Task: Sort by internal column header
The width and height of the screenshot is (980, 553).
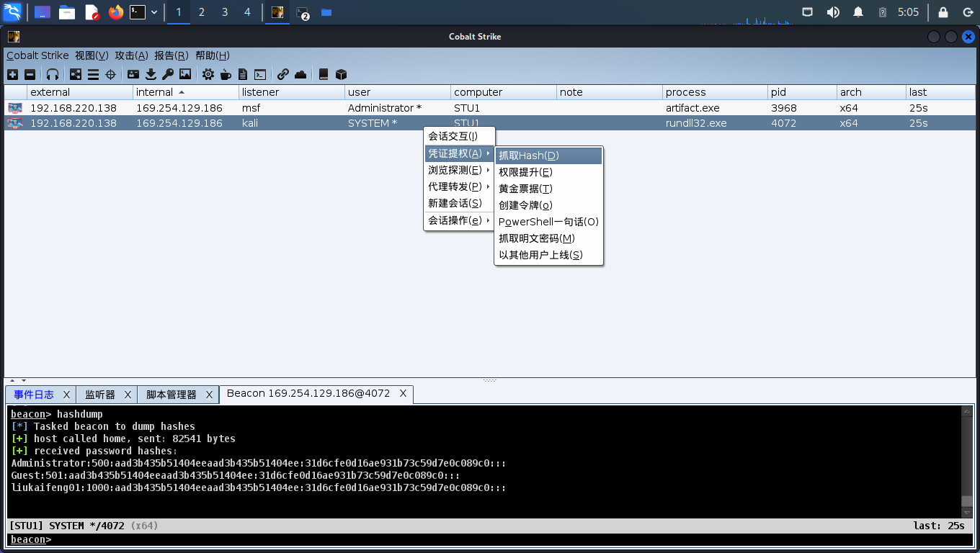Action: pyautogui.click(x=186, y=92)
